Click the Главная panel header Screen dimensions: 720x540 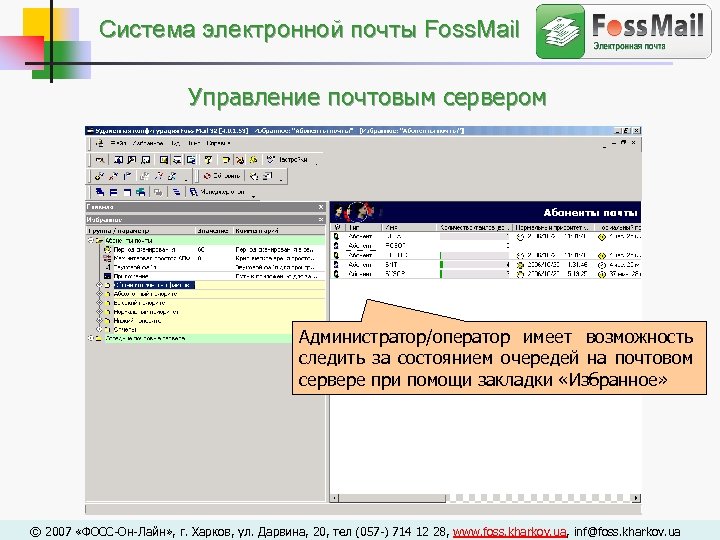[x=206, y=207]
